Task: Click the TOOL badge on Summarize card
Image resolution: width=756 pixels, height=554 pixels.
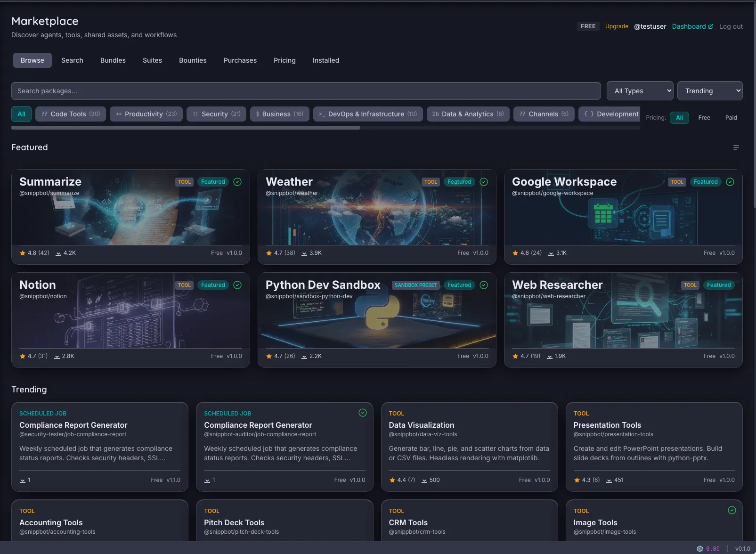Action: pyautogui.click(x=185, y=182)
